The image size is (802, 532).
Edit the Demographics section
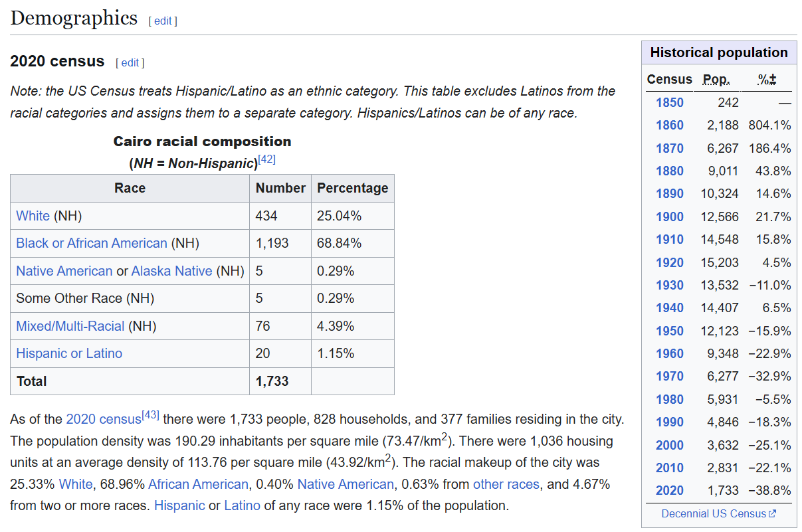[163, 21]
